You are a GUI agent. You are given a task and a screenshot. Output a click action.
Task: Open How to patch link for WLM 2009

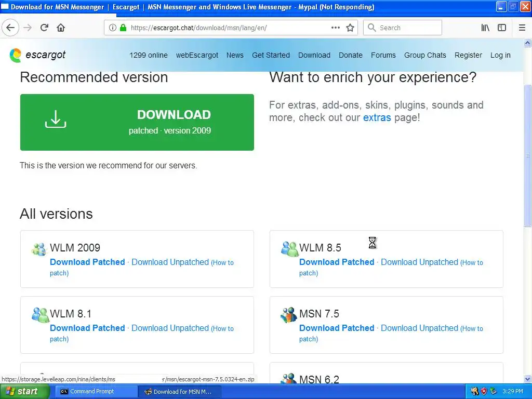[223, 262]
